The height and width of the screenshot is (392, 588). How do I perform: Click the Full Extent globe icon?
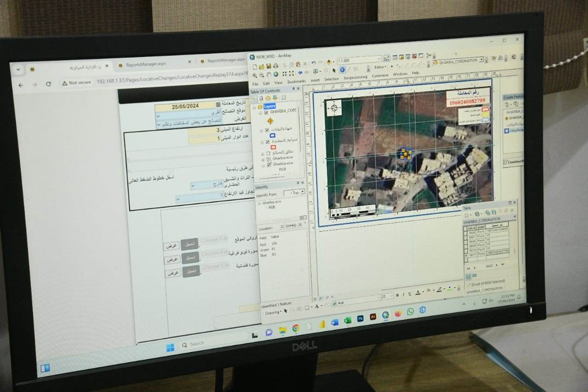(276, 74)
